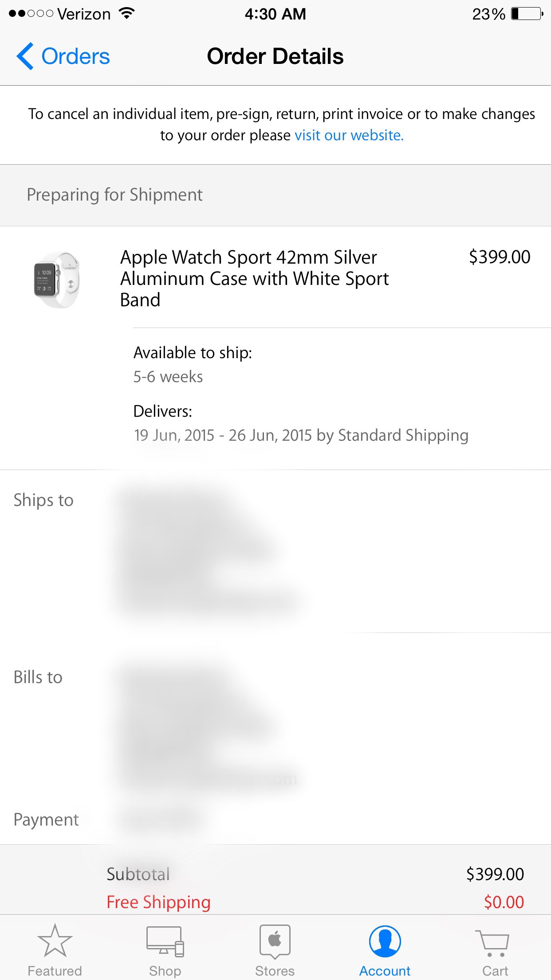Tap the Bills to address section
Viewport: 551px width, 980px height.
(x=275, y=719)
